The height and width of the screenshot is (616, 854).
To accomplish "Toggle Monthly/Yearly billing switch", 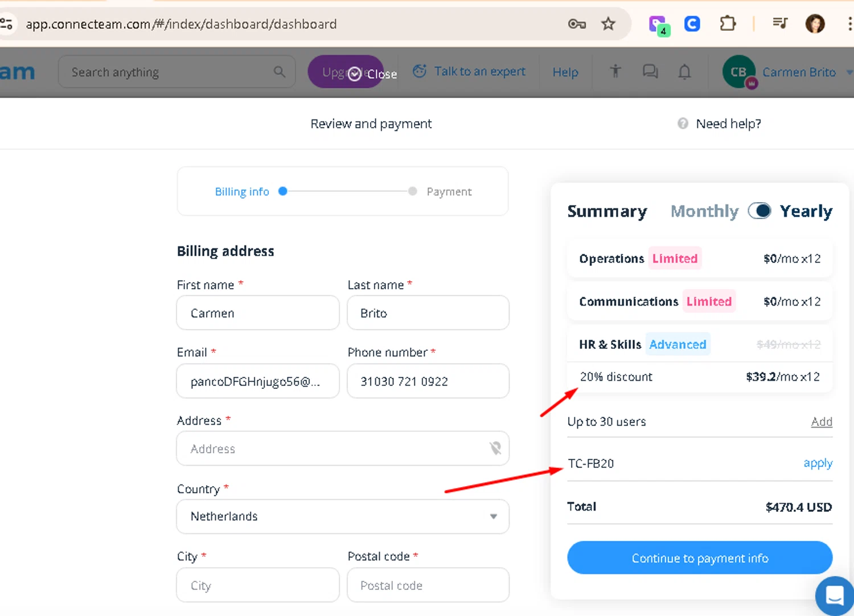I will point(759,211).
